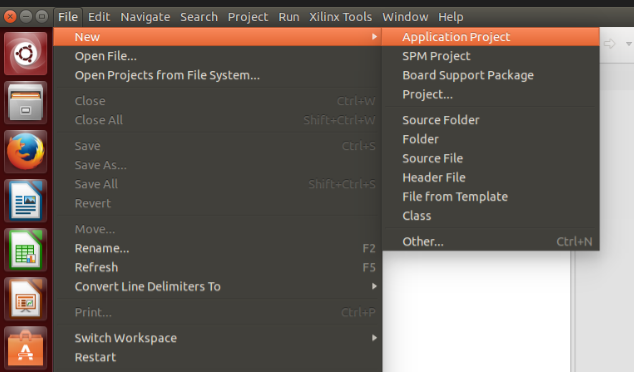The image size is (634, 372).
Task: Choose Restart from the File menu
Action: (218, 357)
